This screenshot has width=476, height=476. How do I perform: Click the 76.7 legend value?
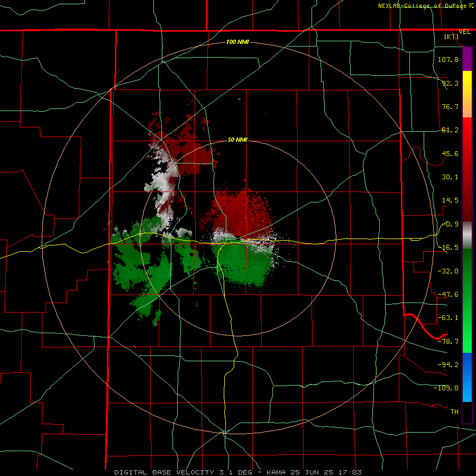450,106
